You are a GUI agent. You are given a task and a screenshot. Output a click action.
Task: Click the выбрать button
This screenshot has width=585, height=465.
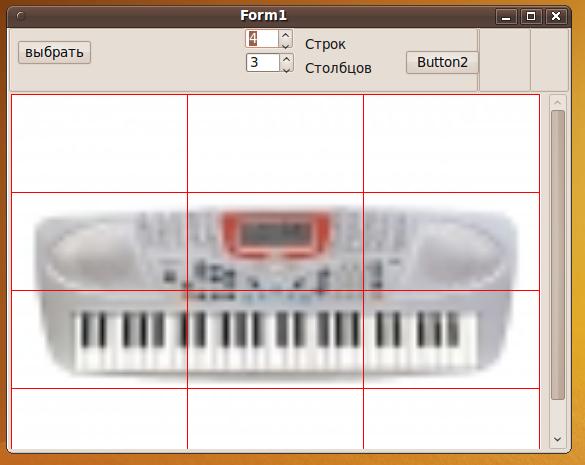54,52
